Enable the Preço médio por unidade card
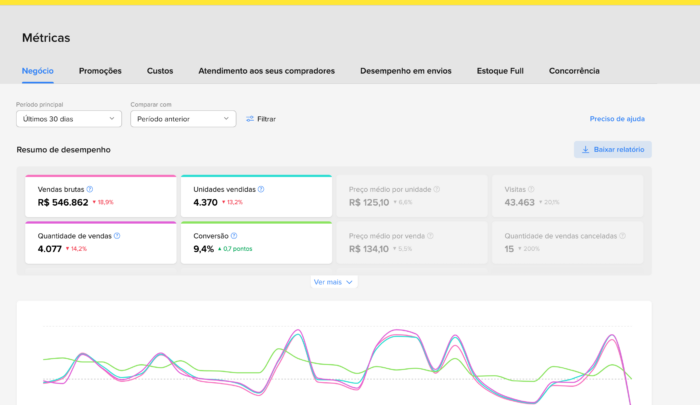 point(412,196)
